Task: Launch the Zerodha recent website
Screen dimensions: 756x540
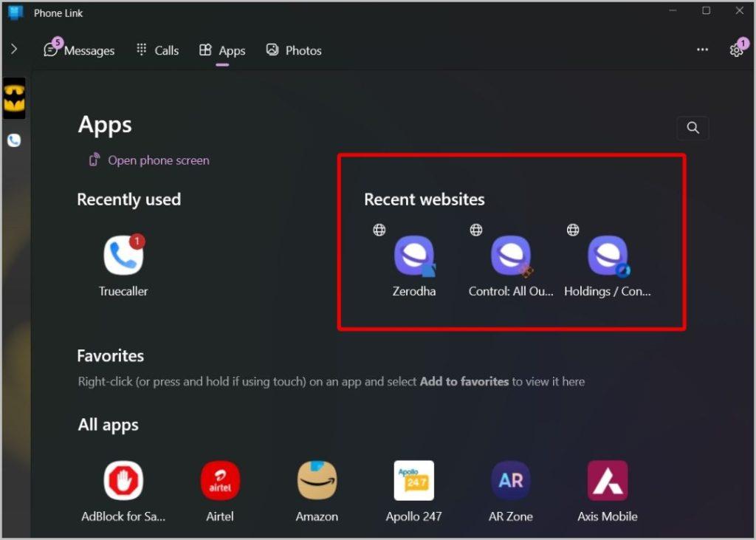Action: pos(414,256)
